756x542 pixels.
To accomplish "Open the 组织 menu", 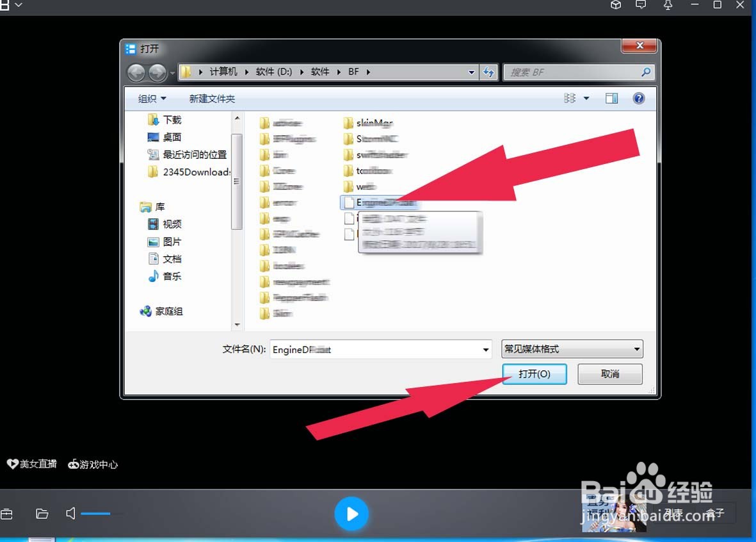I will [152, 99].
